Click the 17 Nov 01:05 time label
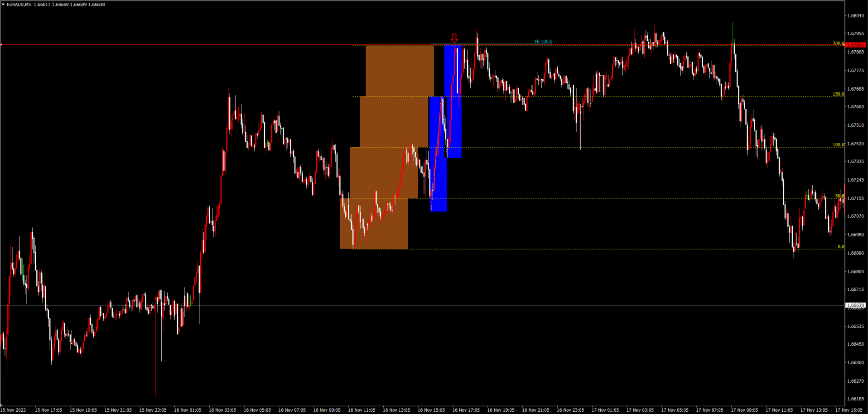 [605, 410]
